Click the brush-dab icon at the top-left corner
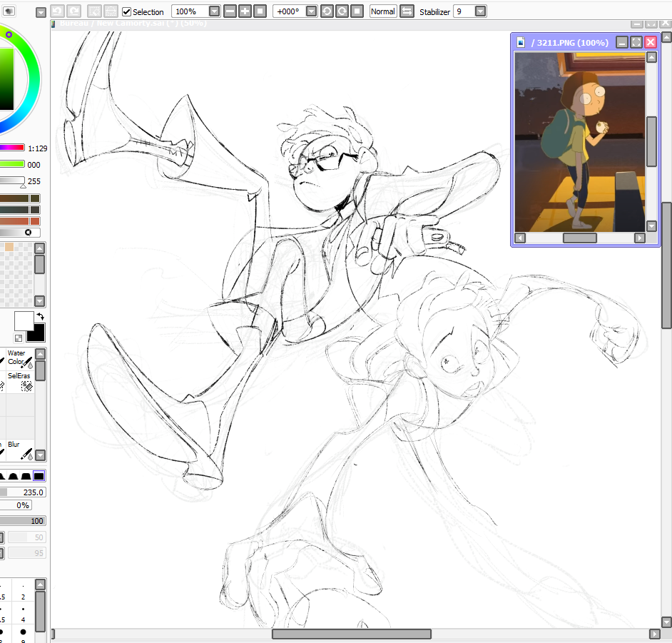Image resolution: width=672 pixels, height=643 pixels. (x=9, y=11)
